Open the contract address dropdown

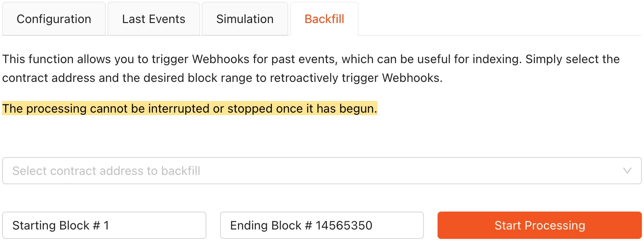(322, 171)
